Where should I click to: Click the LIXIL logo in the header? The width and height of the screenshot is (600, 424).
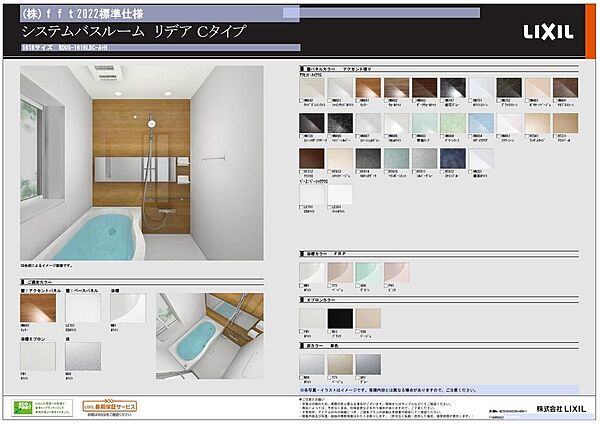click(x=546, y=31)
